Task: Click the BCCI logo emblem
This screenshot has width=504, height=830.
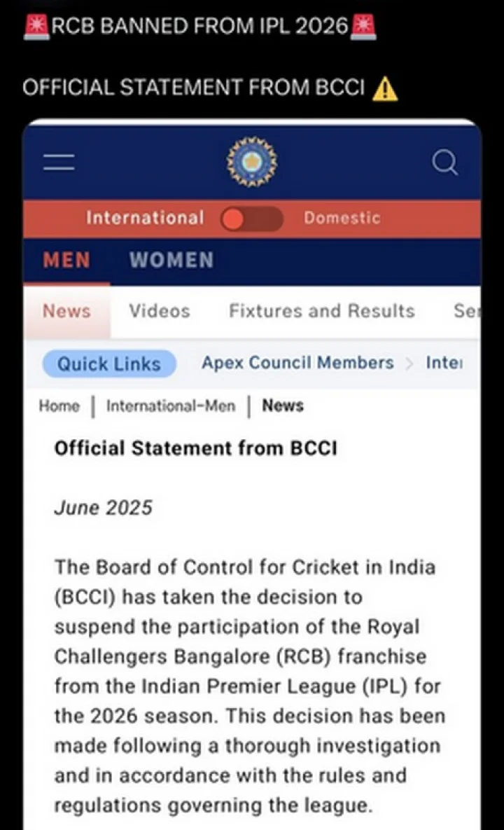Action: pyautogui.click(x=252, y=162)
